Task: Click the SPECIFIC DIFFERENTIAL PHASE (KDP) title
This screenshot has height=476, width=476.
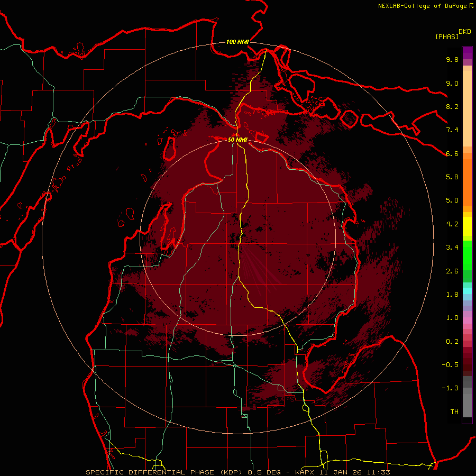Action: (164, 472)
